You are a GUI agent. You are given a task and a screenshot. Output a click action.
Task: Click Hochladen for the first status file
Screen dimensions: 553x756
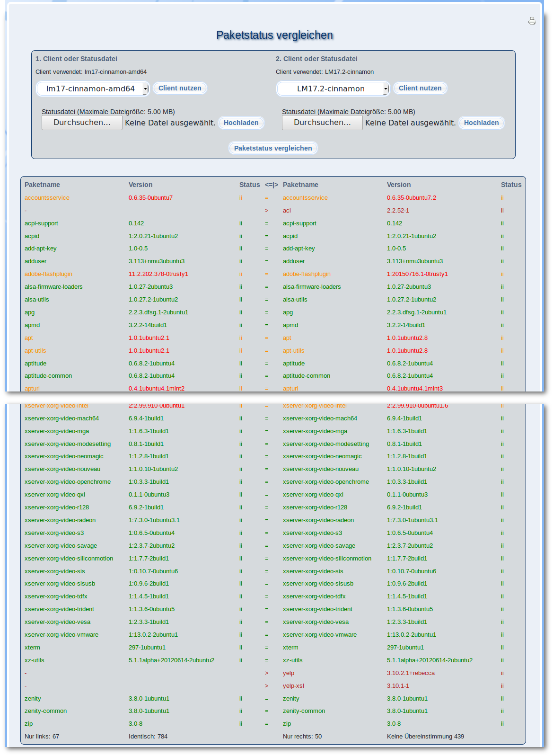point(241,123)
